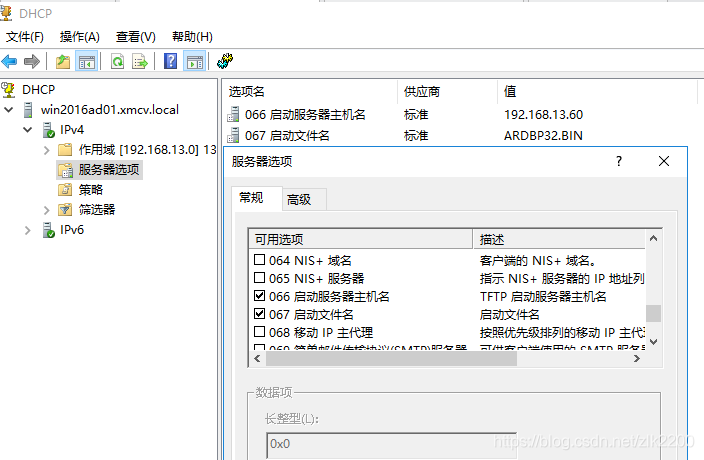Check the 065 NIS+ 服务器 option
Image resolution: width=704 pixels, height=460 pixels.
pyautogui.click(x=260, y=278)
